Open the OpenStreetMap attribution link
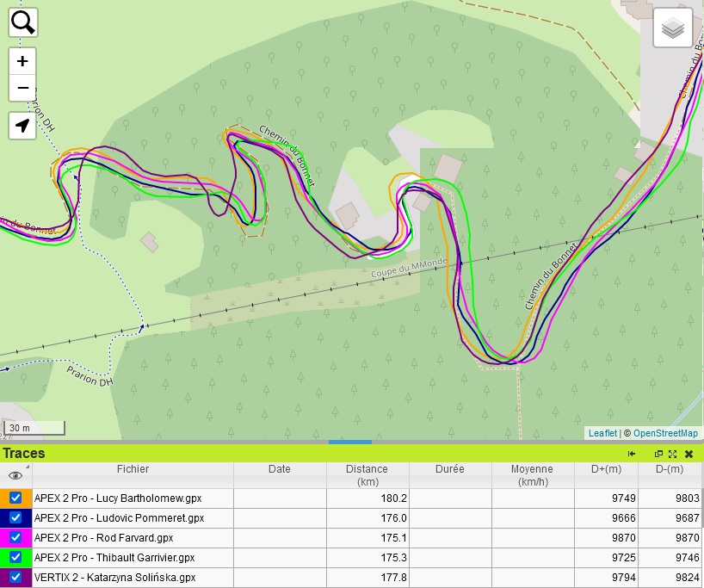This screenshot has width=704, height=588. (665, 433)
